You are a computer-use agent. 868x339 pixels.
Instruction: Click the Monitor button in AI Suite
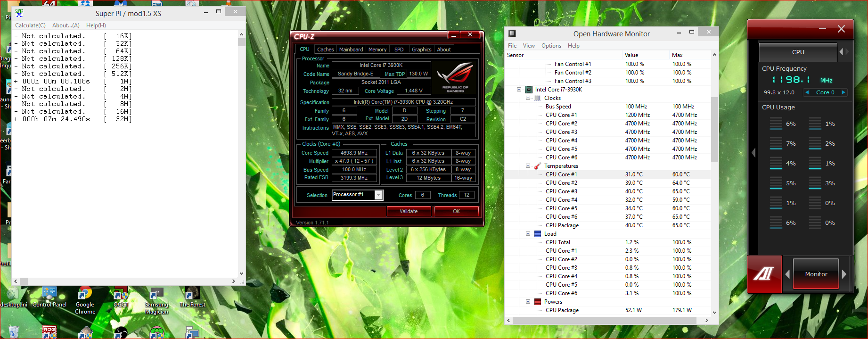tap(816, 274)
